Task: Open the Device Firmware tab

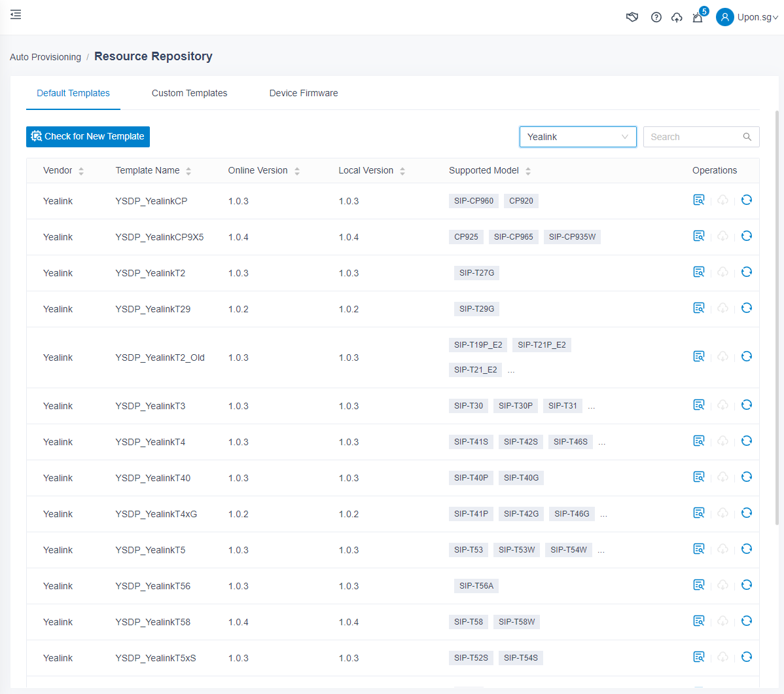Action: click(x=304, y=93)
